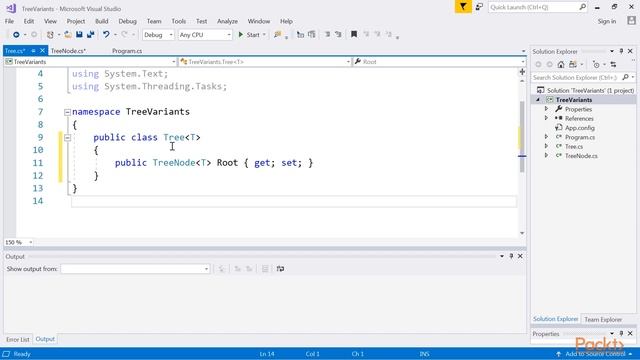Screen dimensions: 640x360
Task: Collapse the namespace TreeVariants code block
Action: pos(67,112)
